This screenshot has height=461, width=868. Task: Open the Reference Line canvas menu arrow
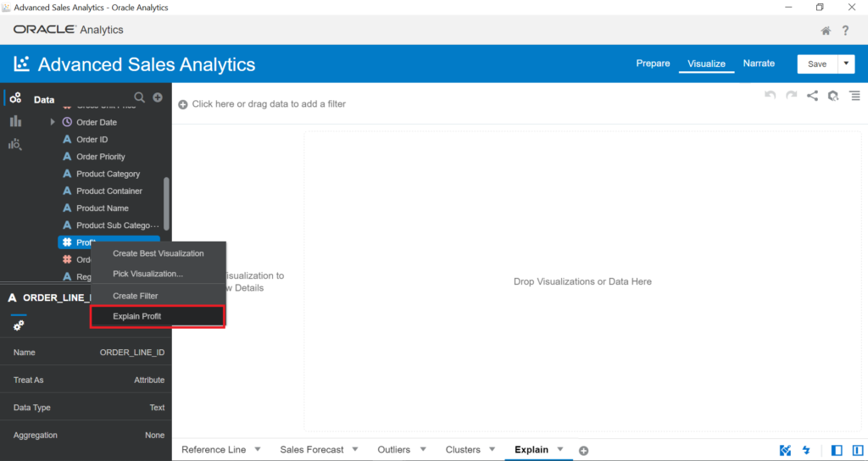coord(258,449)
